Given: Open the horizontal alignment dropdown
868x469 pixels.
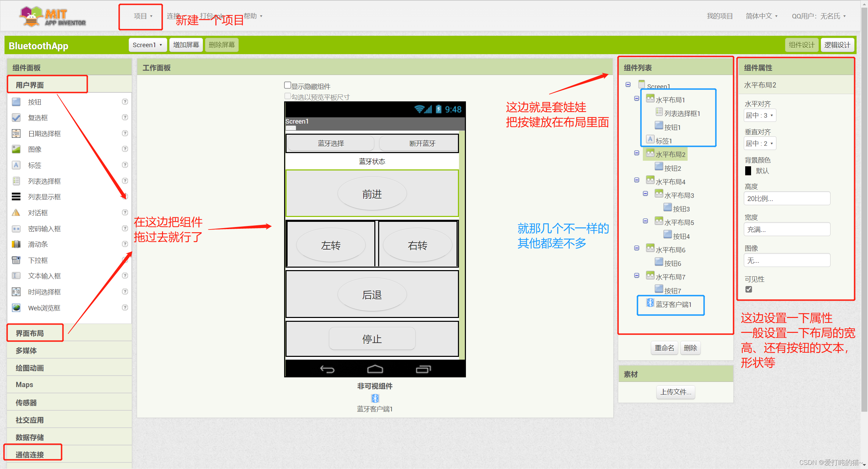Looking at the screenshot, I should point(759,116).
